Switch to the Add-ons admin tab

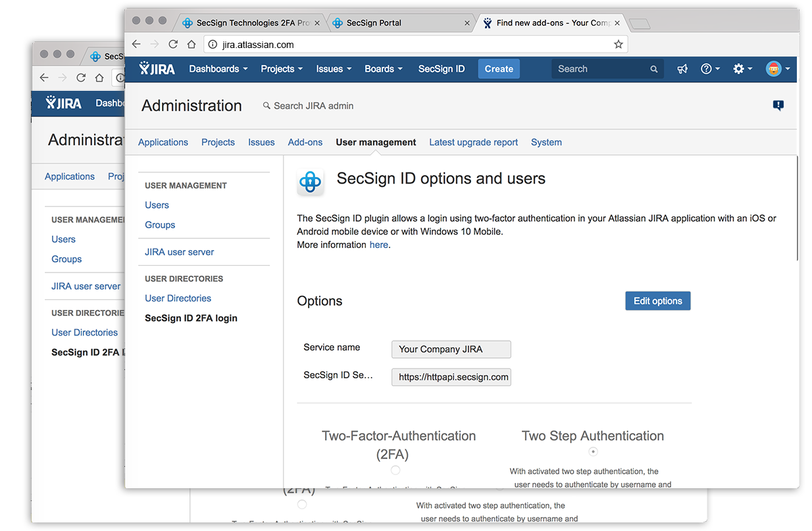[x=305, y=142]
